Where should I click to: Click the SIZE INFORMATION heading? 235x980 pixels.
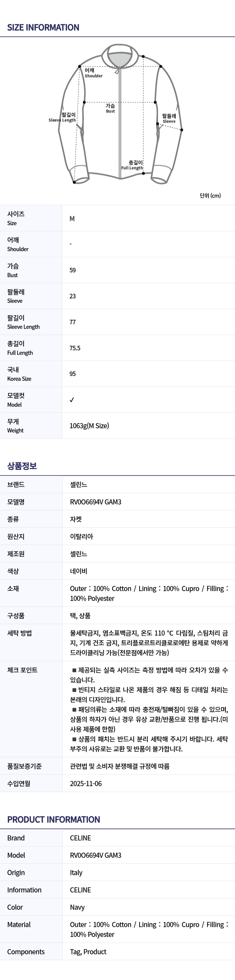click(43, 27)
